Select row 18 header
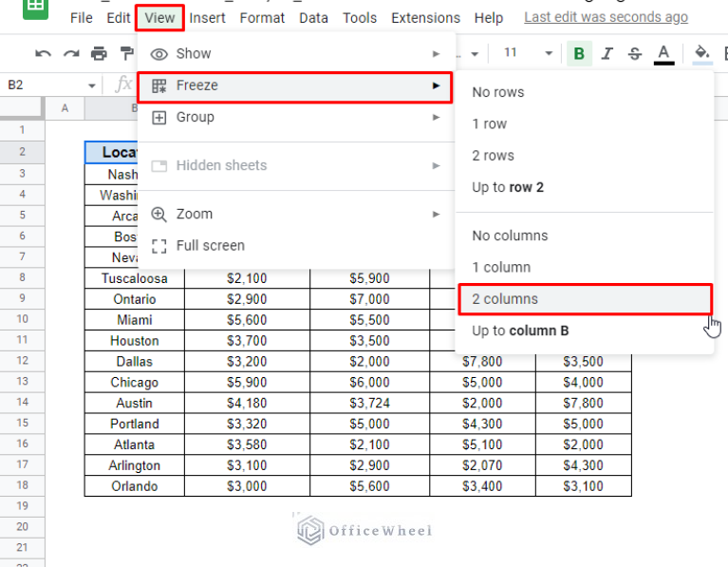 point(22,485)
